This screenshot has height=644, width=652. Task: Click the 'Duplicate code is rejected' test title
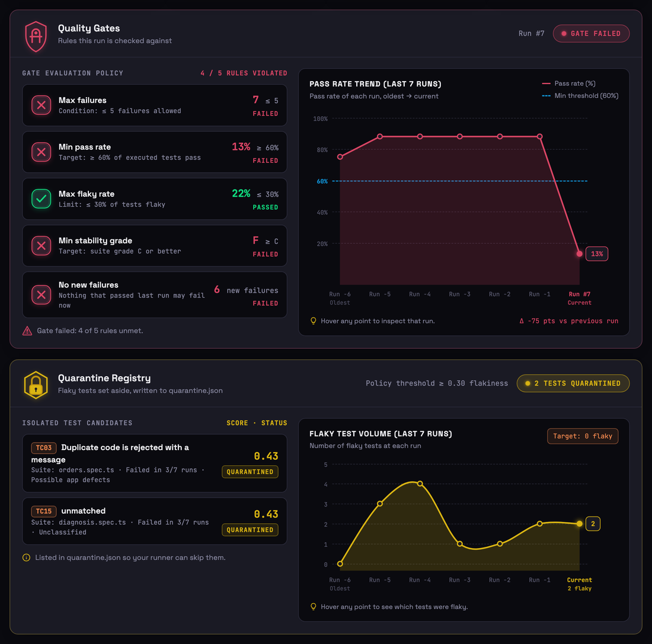pyautogui.click(x=110, y=453)
